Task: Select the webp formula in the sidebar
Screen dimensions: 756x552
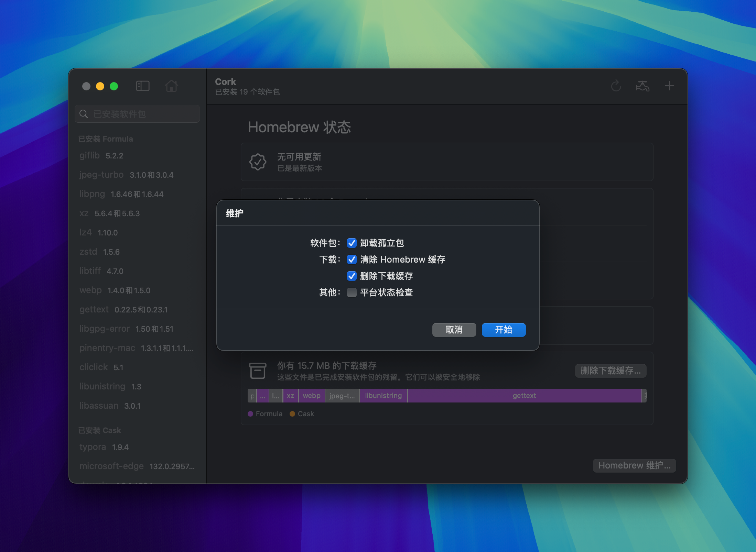Action: point(137,290)
